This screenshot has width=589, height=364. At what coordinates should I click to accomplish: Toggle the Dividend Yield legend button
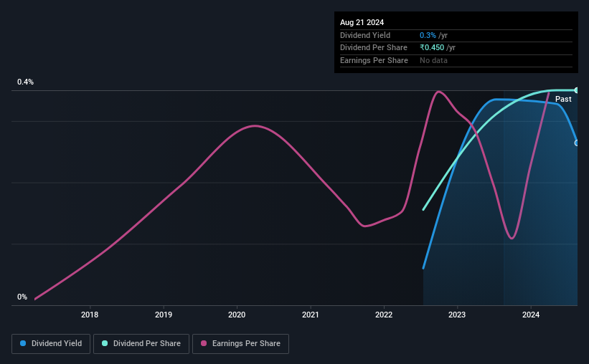pyautogui.click(x=51, y=344)
